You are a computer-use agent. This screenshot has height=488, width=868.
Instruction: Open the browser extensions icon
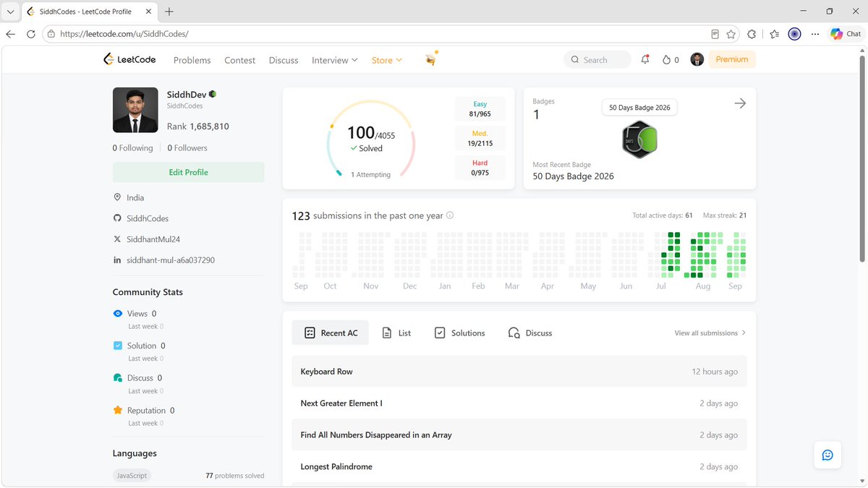point(752,34)
